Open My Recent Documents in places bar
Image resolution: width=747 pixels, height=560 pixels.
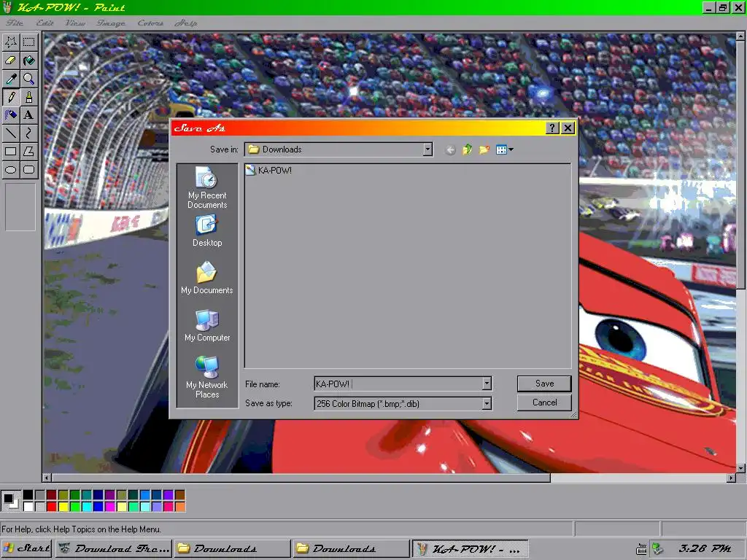pyautogui.click(x=207, y=187)
